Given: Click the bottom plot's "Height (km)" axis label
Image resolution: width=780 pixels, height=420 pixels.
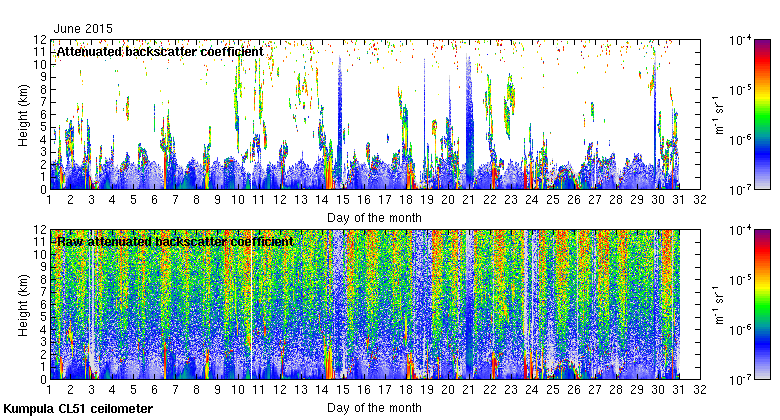Looking at the screenshot, I should tap(23, 305).
